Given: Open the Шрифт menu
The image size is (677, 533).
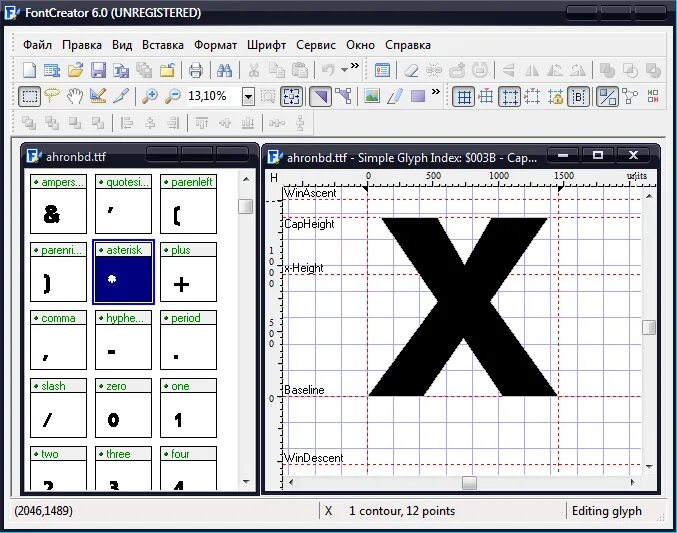Looking at the screenshot, I should [266, 45].
